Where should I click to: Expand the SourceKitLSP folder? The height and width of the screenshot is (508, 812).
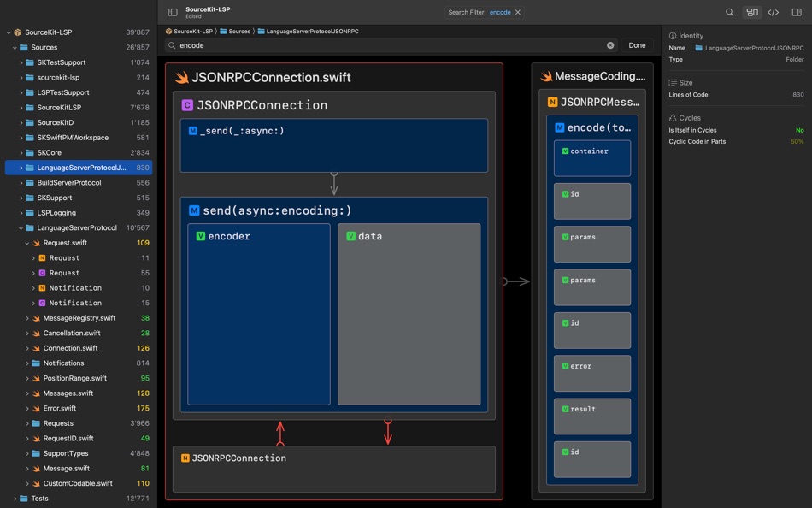coord(21,107)
